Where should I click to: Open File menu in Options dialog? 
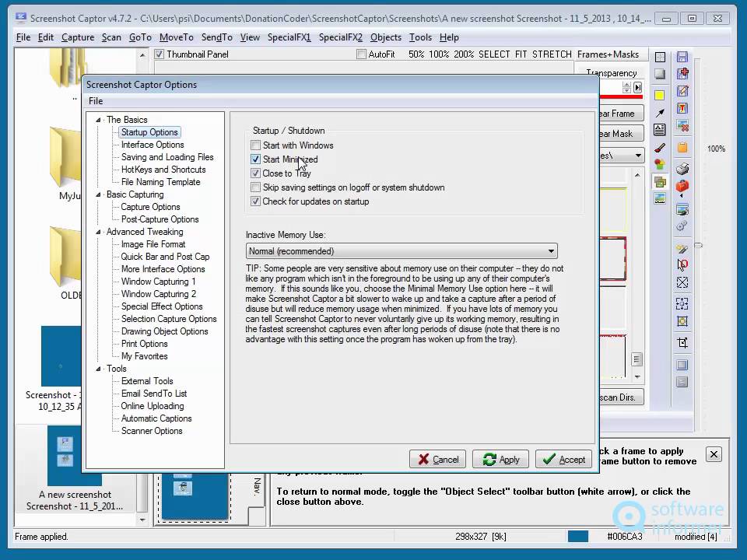[96, 101]
